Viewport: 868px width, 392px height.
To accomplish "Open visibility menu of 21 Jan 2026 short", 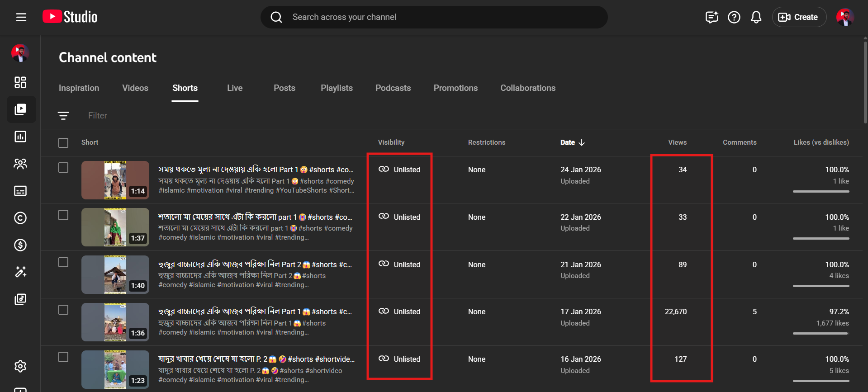I will pos(400,264).
